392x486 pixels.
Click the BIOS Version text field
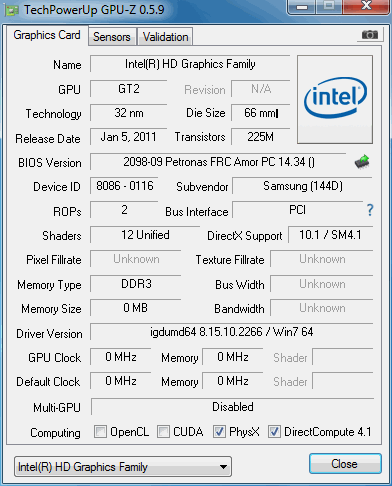point(218,162)
